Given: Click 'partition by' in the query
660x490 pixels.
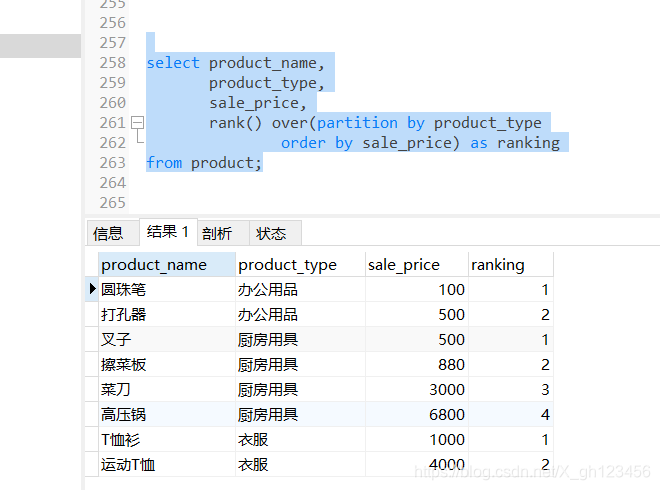Looking at the screenshot, I should pyautogui.click(x=371, y=123).
